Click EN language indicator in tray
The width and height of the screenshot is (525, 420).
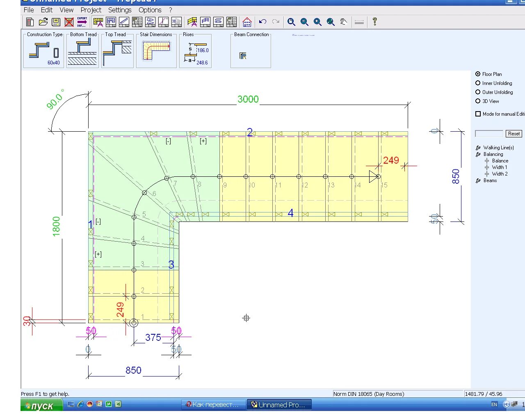pos(494,404)
